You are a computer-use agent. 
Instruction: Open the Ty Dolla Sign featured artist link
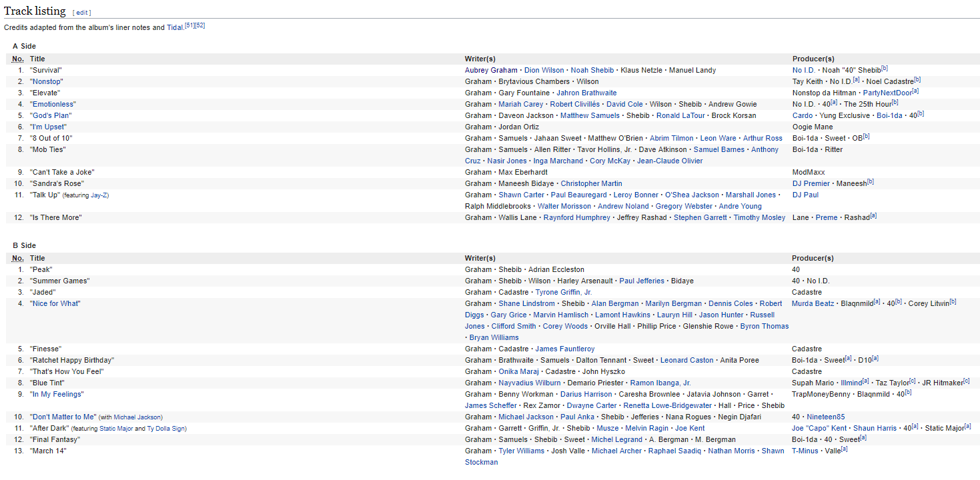166,428
